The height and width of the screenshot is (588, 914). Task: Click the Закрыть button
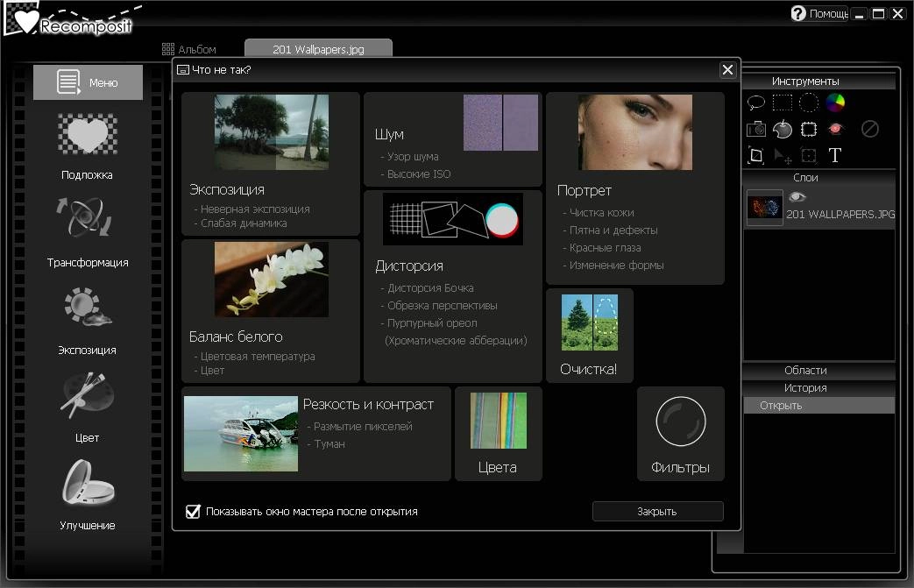(657, 511)
